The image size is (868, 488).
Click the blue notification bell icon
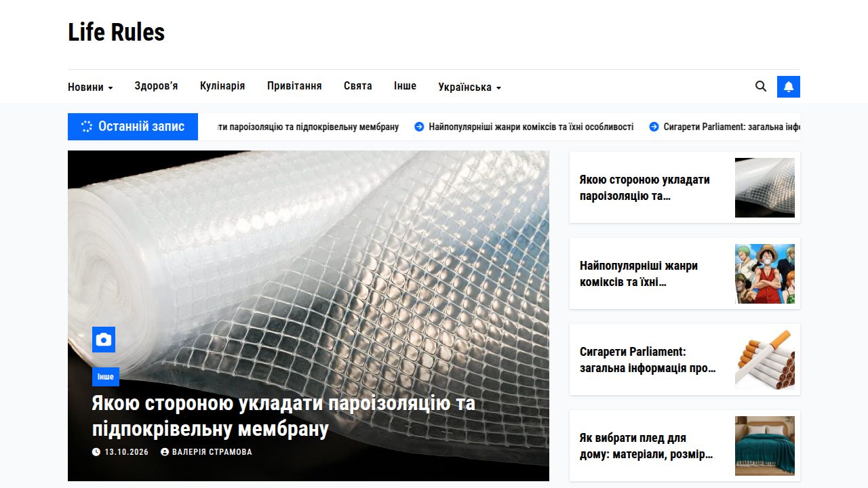click(789, 87)
